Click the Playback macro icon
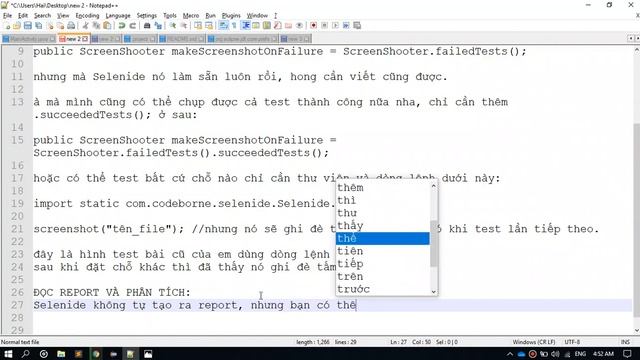640x360 pixels. (x=335, y=26)
